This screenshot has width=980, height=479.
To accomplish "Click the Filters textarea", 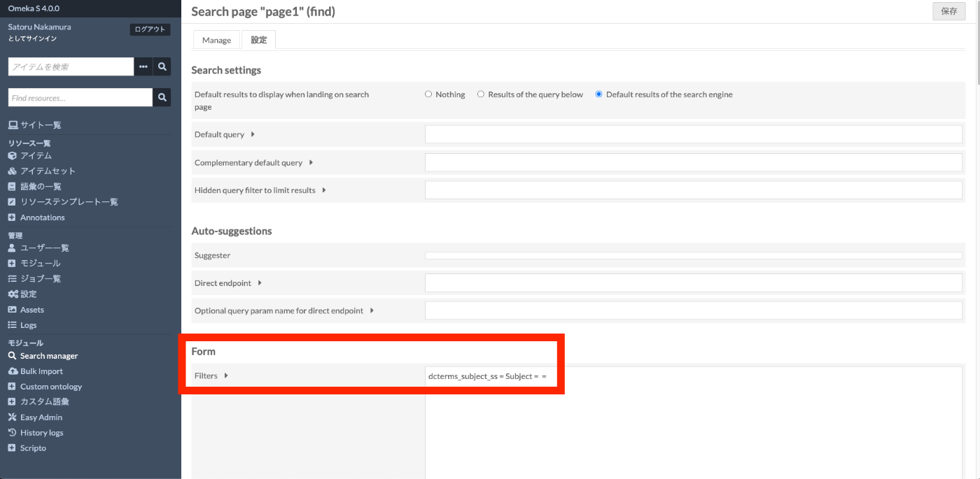I will (x=694, y=422).
